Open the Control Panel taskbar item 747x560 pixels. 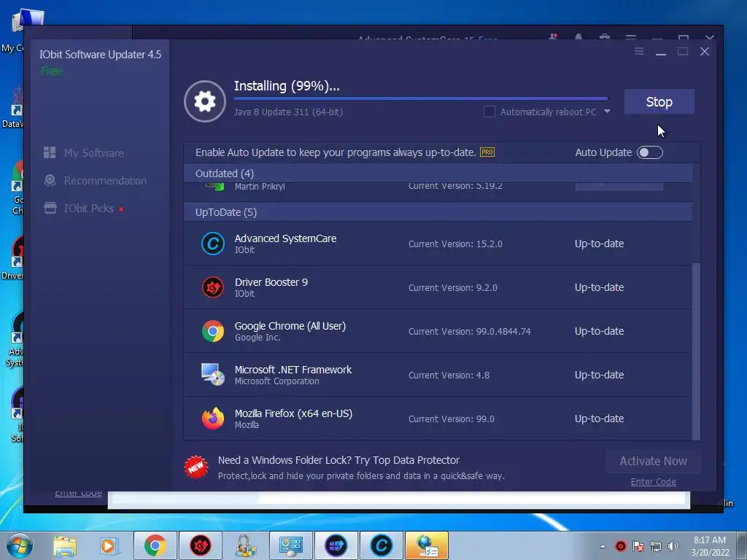click(x=290, y=545)
